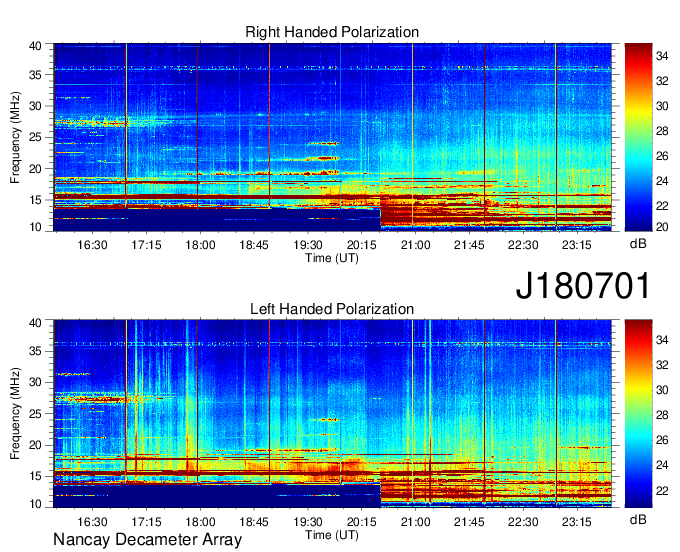The width and height of the screenshot is (680, 552).
Task: Click the 16:30 time tick of bottom plot
Action: tap(92, 522)
